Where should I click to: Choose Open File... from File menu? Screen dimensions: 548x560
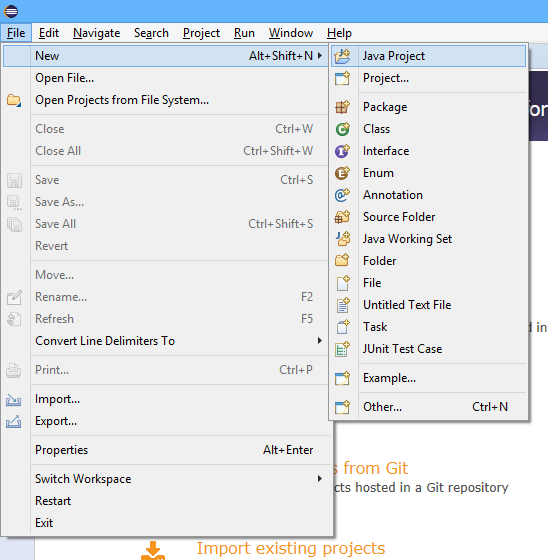165,78
